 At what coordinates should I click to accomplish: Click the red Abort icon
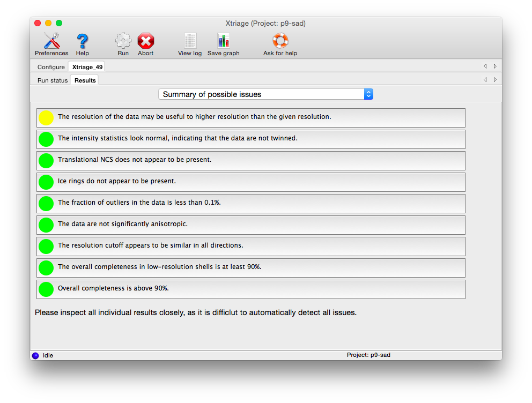click(x=145, y=42)
